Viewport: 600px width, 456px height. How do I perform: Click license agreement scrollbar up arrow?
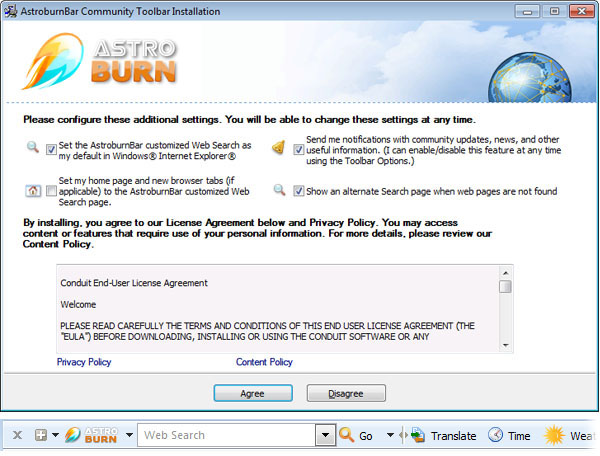click(505, 273)
